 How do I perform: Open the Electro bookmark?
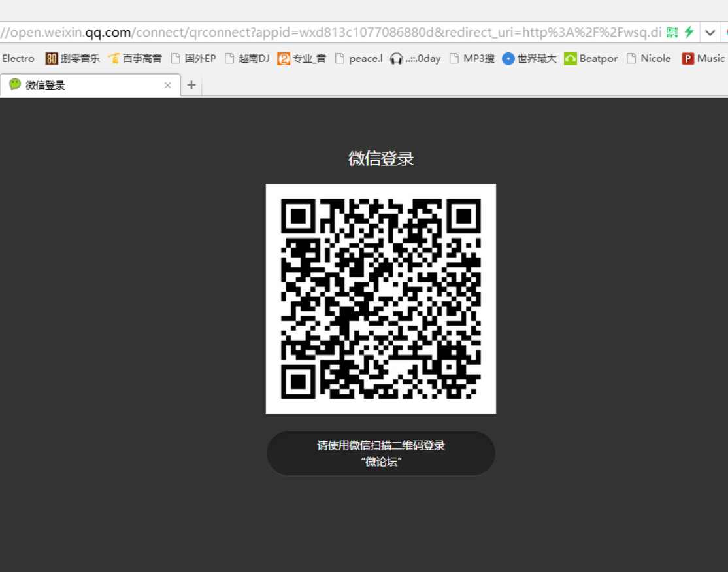tap(18, 58)
